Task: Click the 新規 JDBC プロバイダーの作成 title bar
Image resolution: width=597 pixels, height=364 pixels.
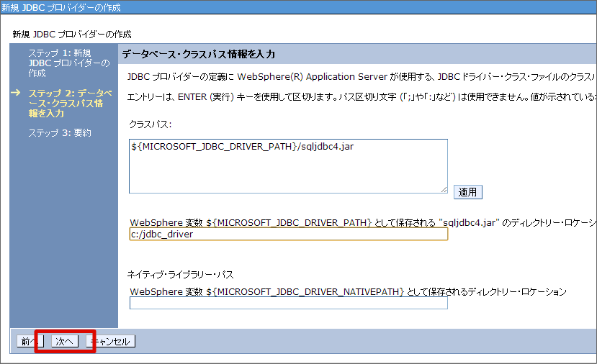Action: pos(298,7)
